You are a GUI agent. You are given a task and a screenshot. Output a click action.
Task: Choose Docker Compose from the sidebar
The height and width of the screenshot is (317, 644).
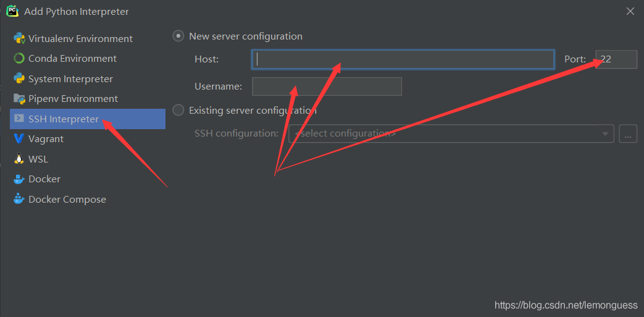pos(67,200)
